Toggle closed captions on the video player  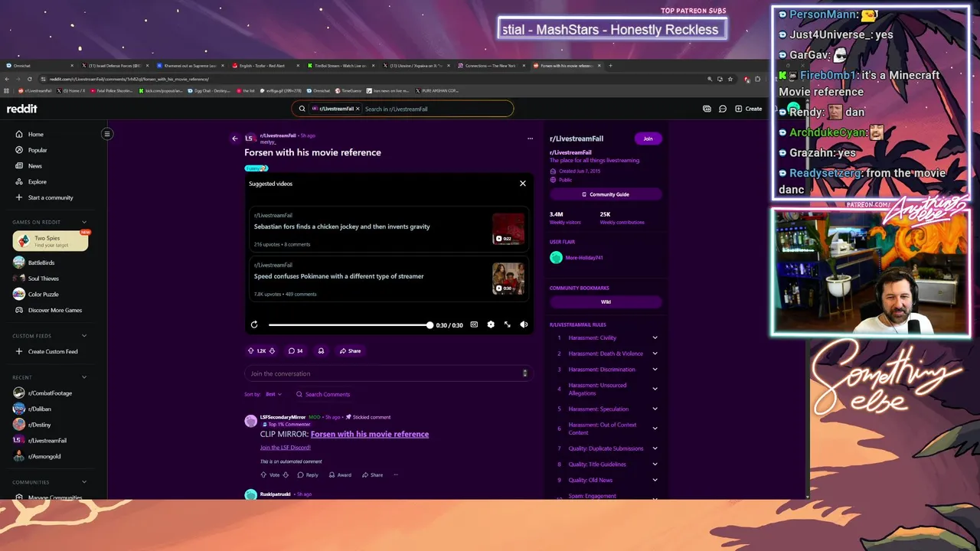[474, 324]
